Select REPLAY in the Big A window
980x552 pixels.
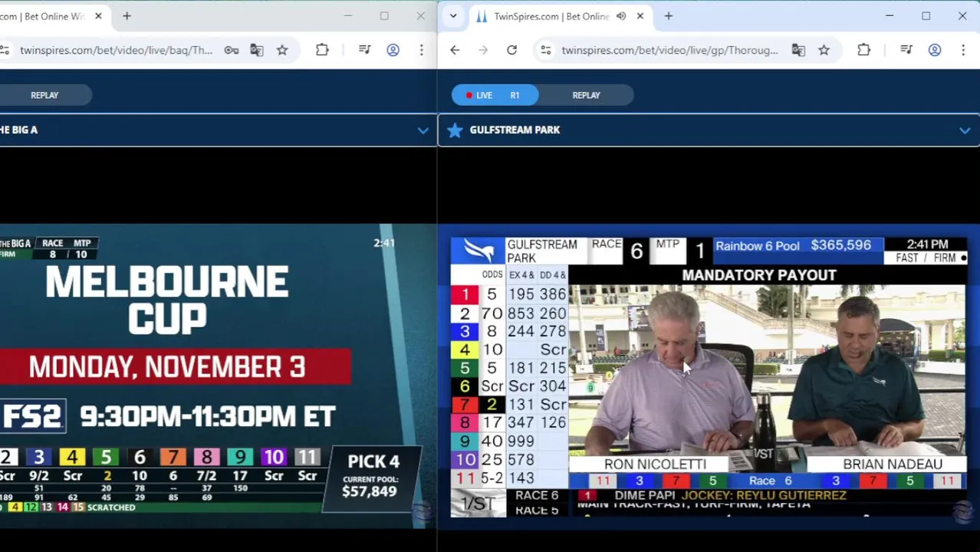tap(44, 95)
